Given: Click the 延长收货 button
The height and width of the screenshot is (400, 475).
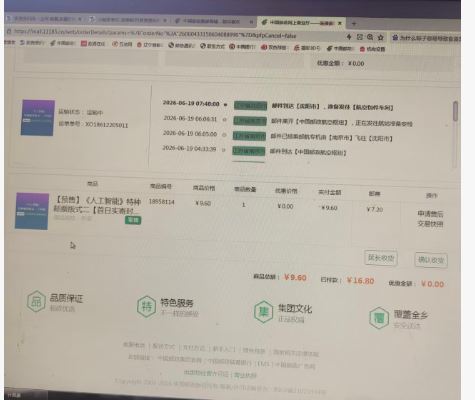Looking at the screenshot, I should coord(381,258).
